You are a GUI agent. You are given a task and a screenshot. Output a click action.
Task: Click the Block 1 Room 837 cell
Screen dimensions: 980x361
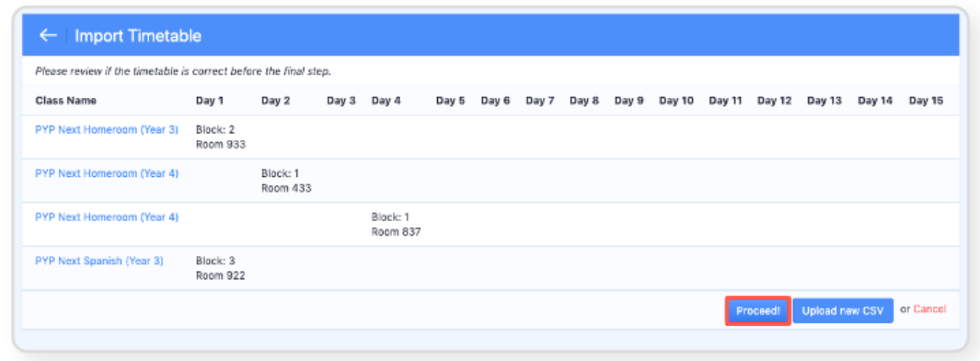pyautogui.click(x=396, y=224)
